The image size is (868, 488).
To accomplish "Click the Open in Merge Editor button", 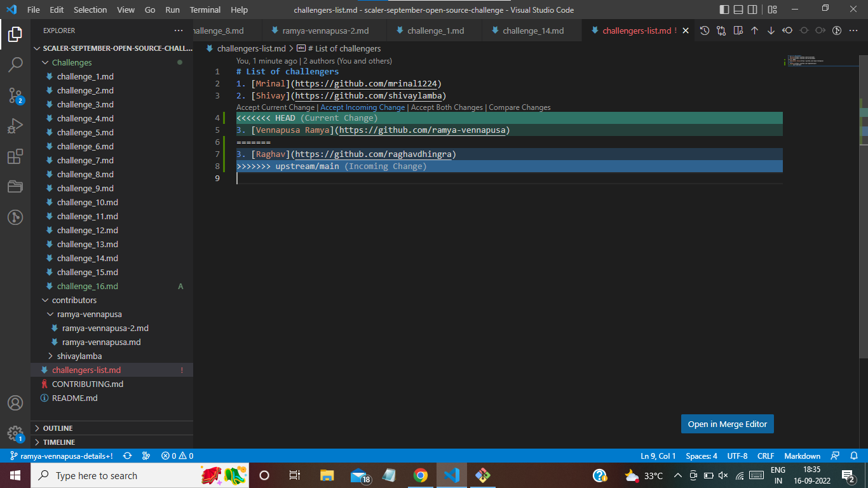I will pos(727,424).
